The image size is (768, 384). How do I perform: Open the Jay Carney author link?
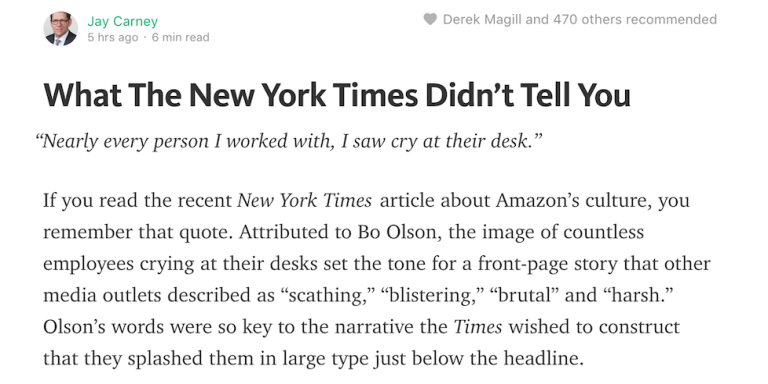click(x=122, y=22)
